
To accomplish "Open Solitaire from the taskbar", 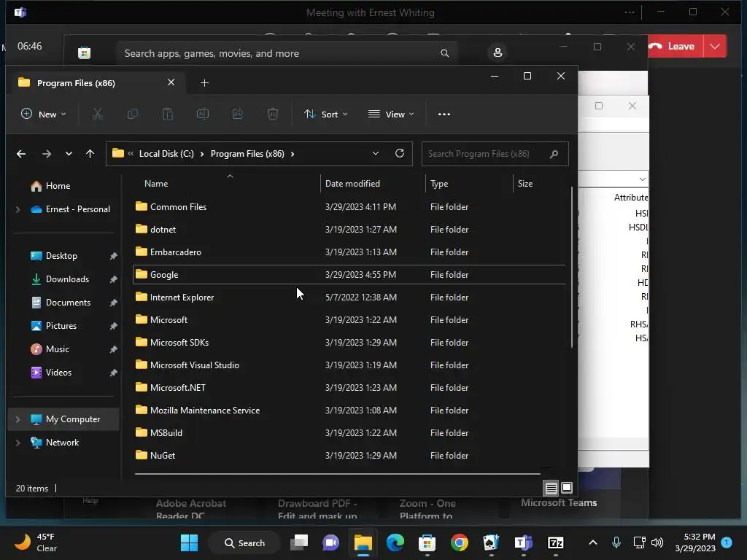I will pyautogui.click(x=491, y=542).
